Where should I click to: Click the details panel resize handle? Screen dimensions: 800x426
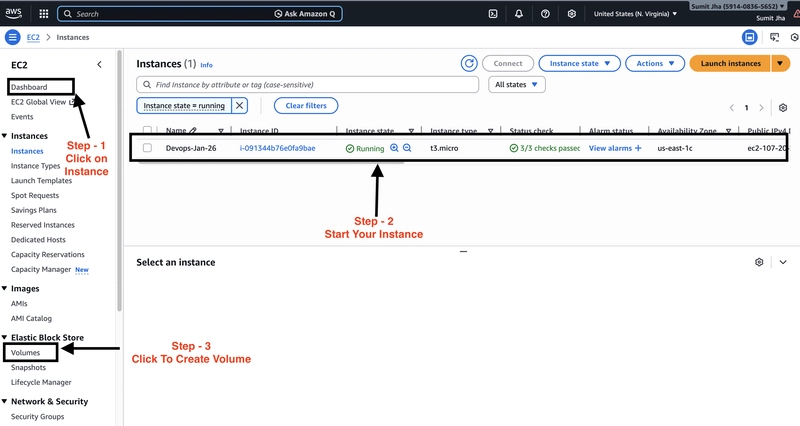(463, 252)
